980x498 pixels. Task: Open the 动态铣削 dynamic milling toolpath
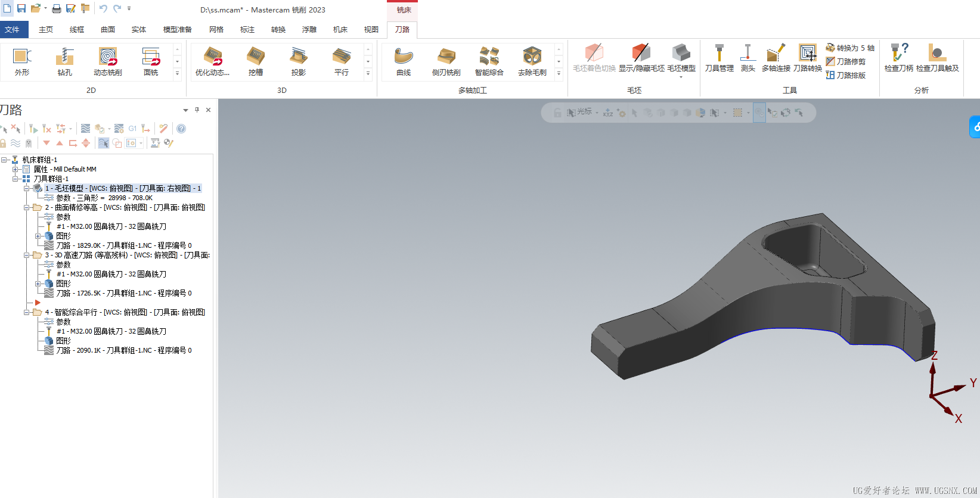(108, 62)
